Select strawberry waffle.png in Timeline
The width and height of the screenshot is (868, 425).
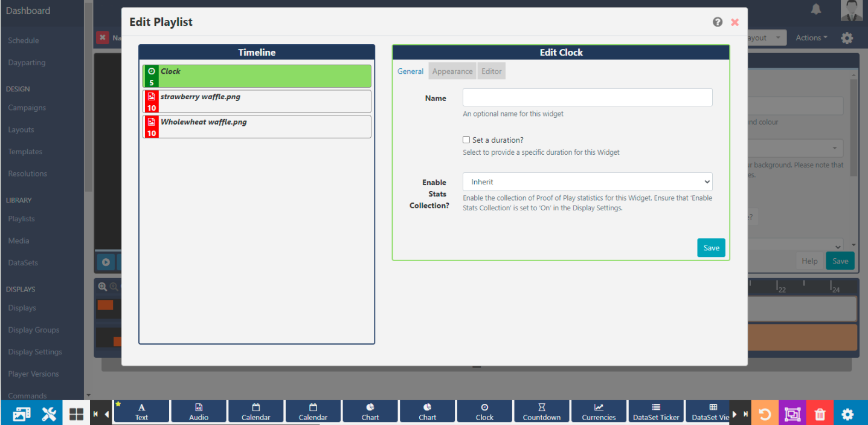coord(257,102)
